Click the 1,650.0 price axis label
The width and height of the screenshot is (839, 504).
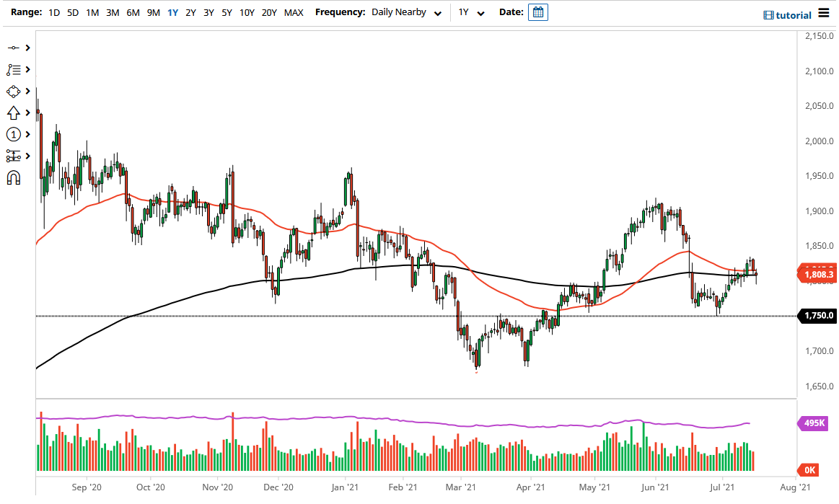point(820,386)
